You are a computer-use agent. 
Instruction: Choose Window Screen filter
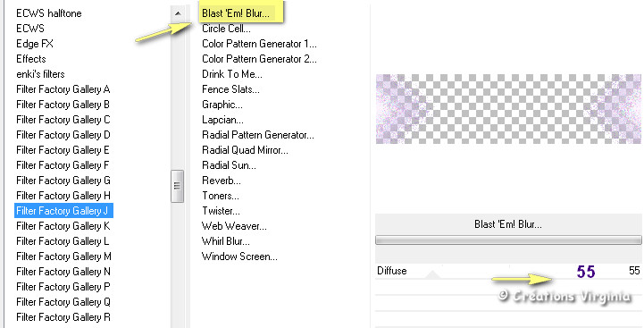click(x=239, y=257)
